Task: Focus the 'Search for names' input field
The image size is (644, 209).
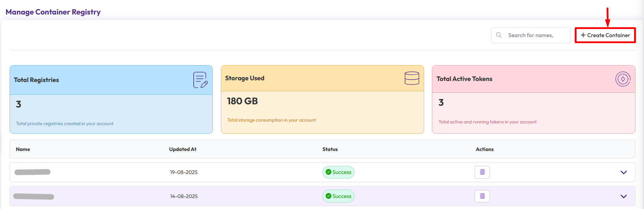Action: pyautogui.click(x=537, y=35)
